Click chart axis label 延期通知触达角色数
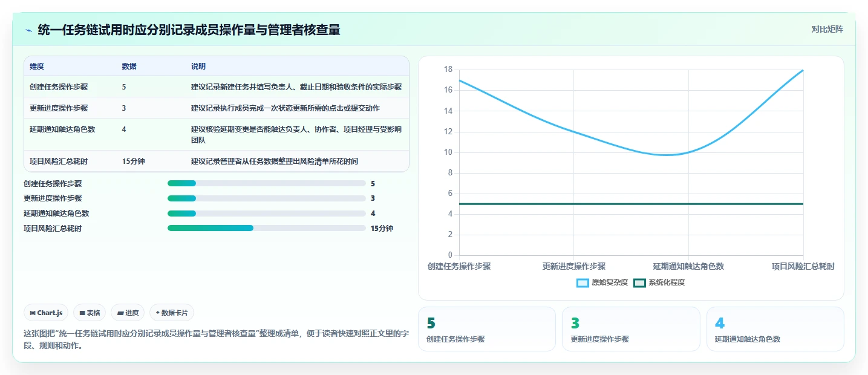Image resolution: width=868 pixels, height=375 pixels. click(688, 266)
